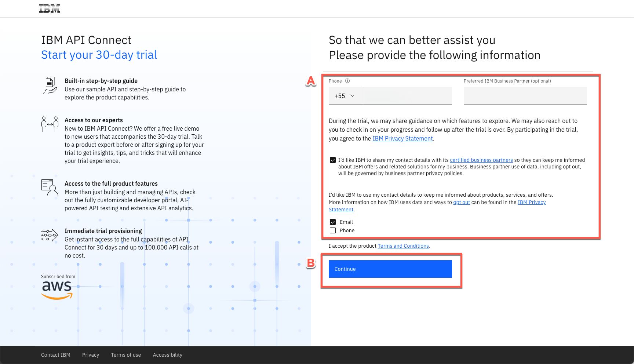Click the AWS logo

[x=57, y=290]
